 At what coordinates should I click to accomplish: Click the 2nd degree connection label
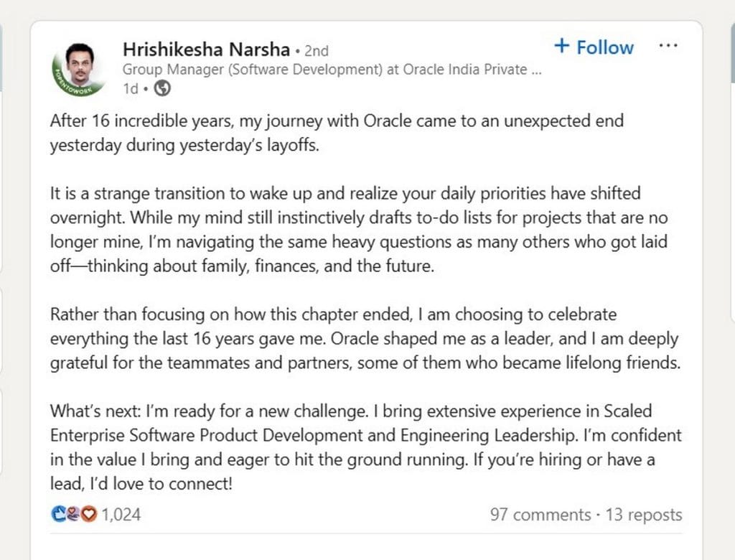pyautogui.click(x=317, y=51)
